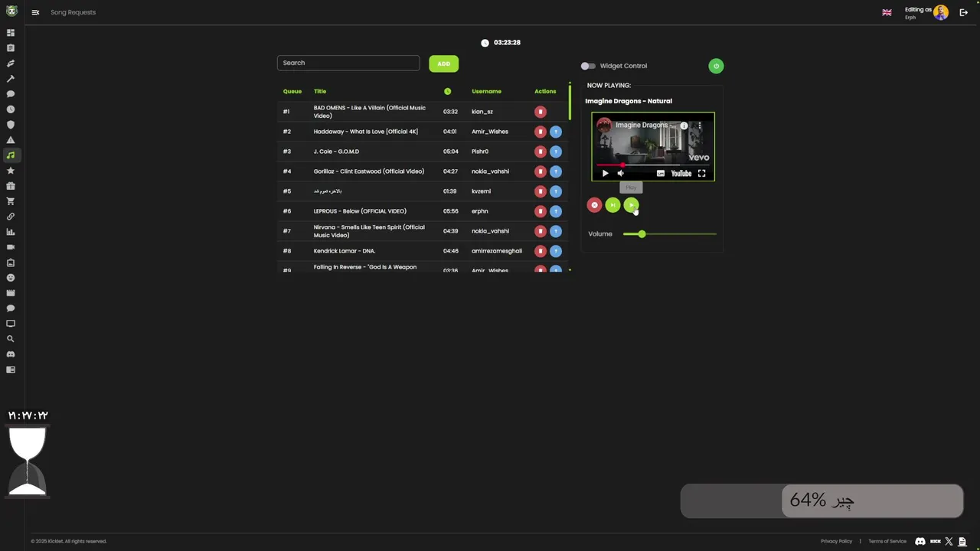Image resolution: width=980 pixels, height=551 pixels.
Task: Mute the YouTube player speaker icon
Action: [621, 174]
